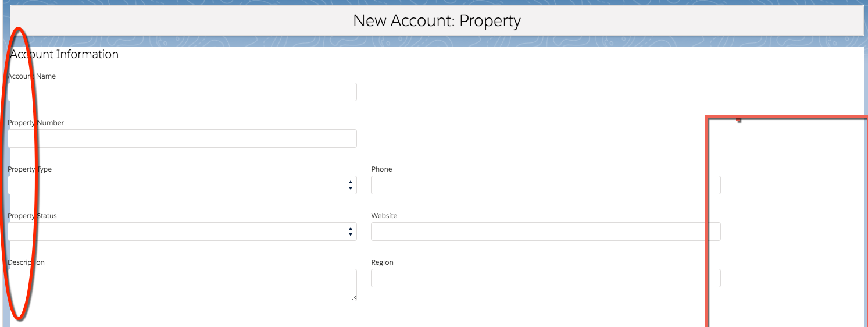
Task: Click the Website field label
Action: pyautogui.click(x=384, y=216)
